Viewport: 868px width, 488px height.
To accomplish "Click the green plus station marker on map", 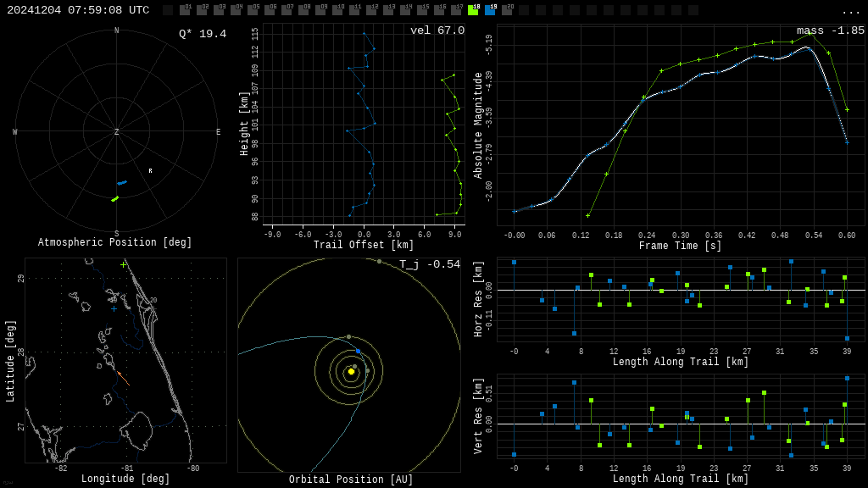I will coord(124,265).
